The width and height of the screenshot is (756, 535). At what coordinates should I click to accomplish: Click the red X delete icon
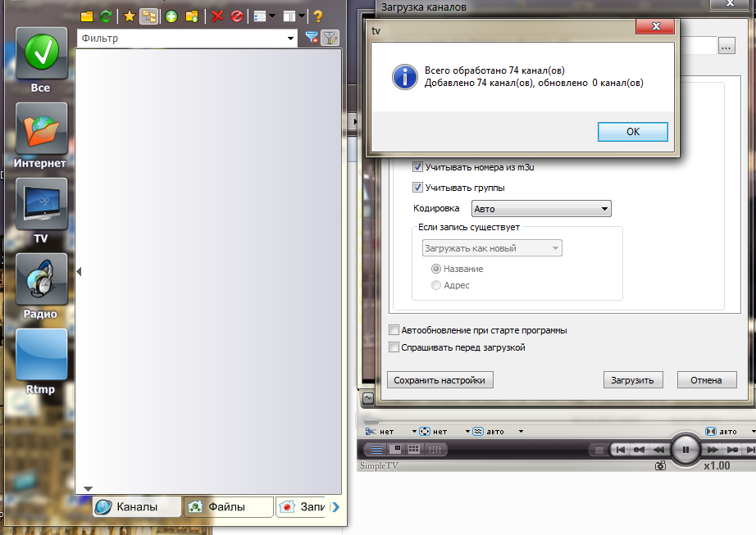(x=217, y=16)
